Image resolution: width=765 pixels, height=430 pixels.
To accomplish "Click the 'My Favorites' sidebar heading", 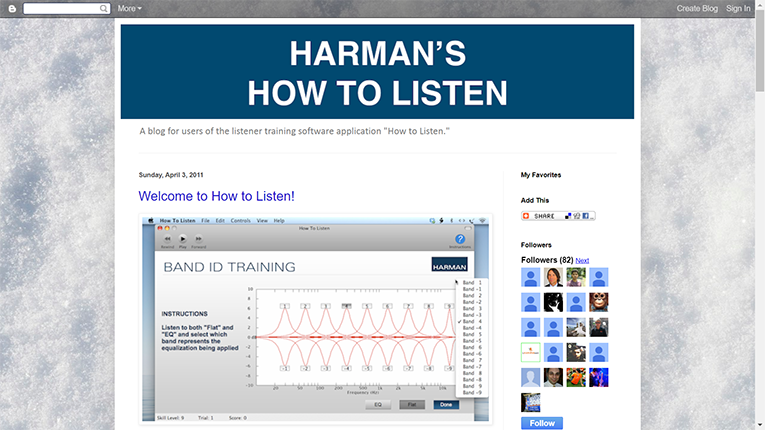I will (x=541, y=175).
